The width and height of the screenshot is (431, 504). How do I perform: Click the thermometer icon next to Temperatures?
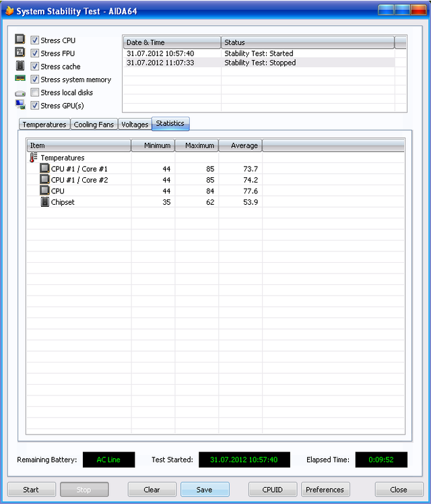34,158
